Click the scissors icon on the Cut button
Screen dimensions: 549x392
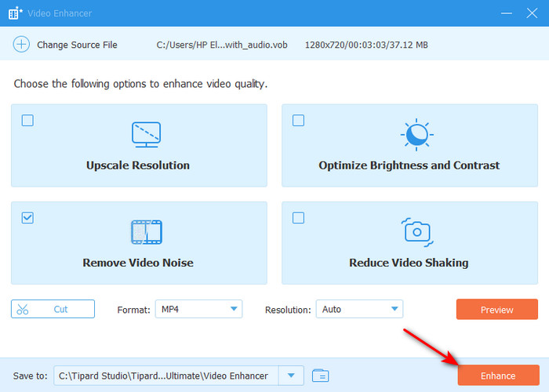(x=23, y=310)
